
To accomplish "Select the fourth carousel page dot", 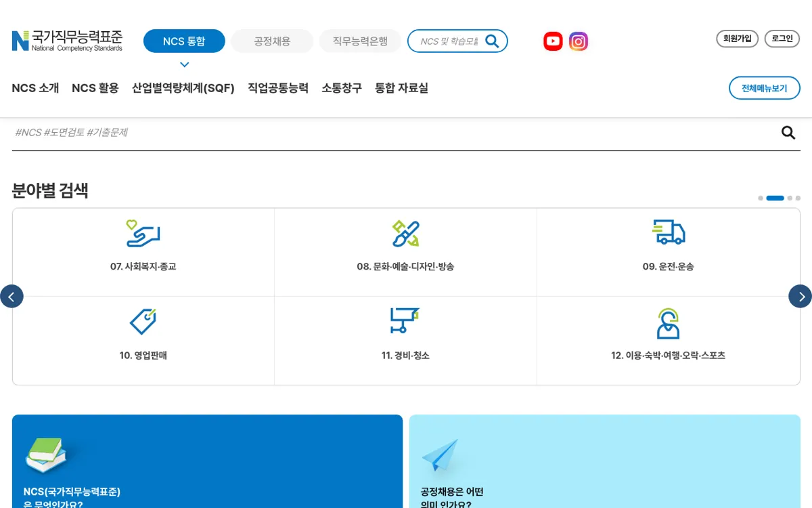I will click(x=798, y=198).
